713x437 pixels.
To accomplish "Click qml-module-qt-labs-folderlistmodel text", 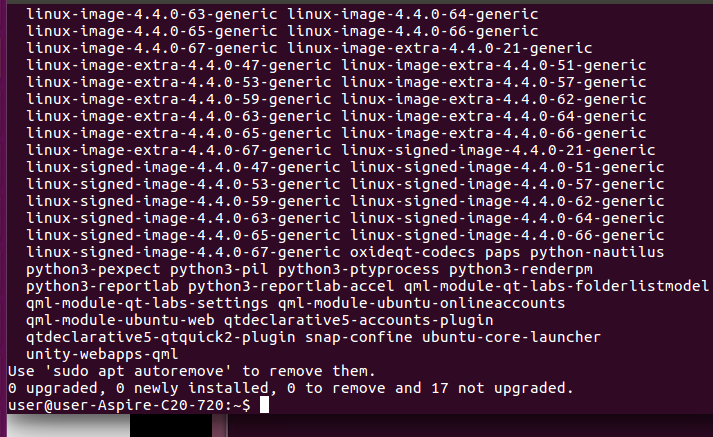I will pos(556,286).
